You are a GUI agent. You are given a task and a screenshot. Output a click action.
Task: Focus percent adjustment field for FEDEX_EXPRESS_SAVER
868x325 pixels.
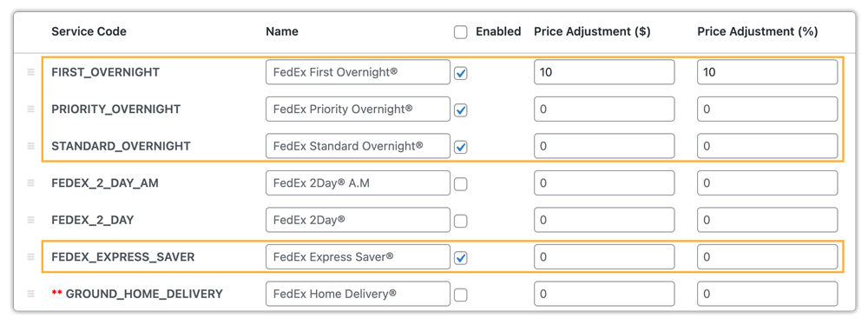tap(767, 256)
